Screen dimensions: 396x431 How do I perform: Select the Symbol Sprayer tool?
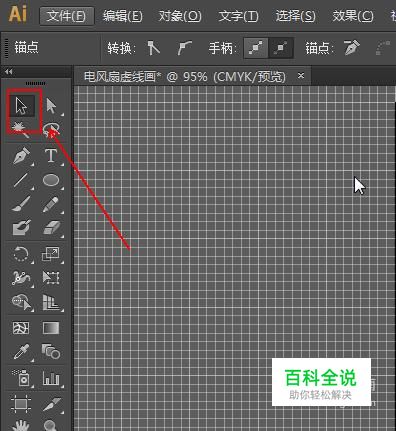[21, 378]
